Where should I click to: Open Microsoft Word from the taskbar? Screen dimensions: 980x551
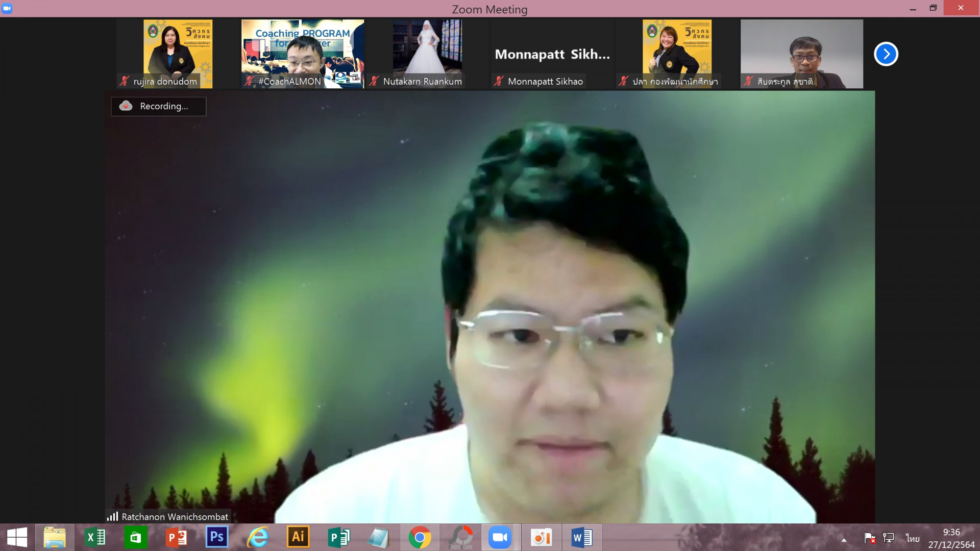[581, 537]
